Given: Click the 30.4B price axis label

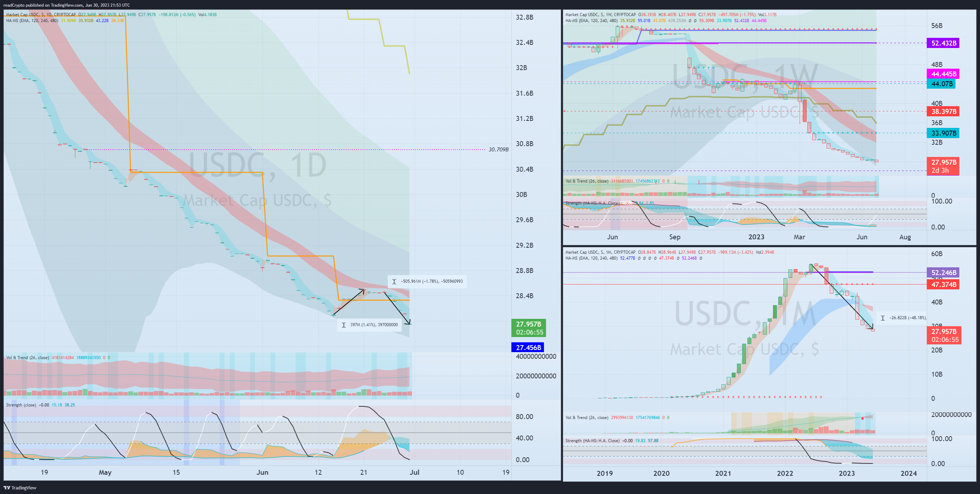Looking at the screenshot, I should [x=524, y=169].
